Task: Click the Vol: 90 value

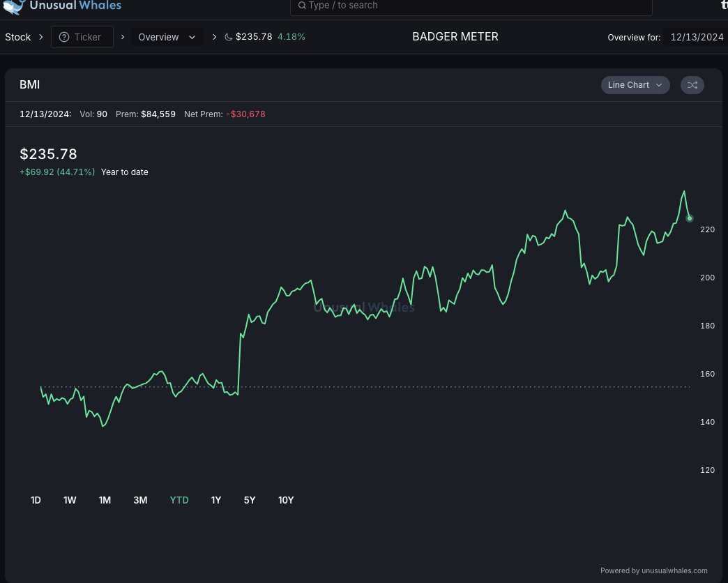Action: pos(93,114)
